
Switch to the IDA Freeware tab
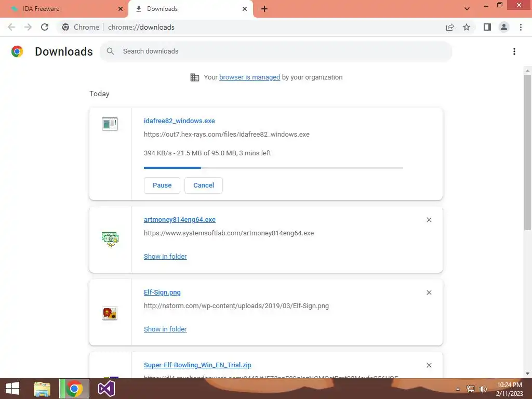coord(64,9)
